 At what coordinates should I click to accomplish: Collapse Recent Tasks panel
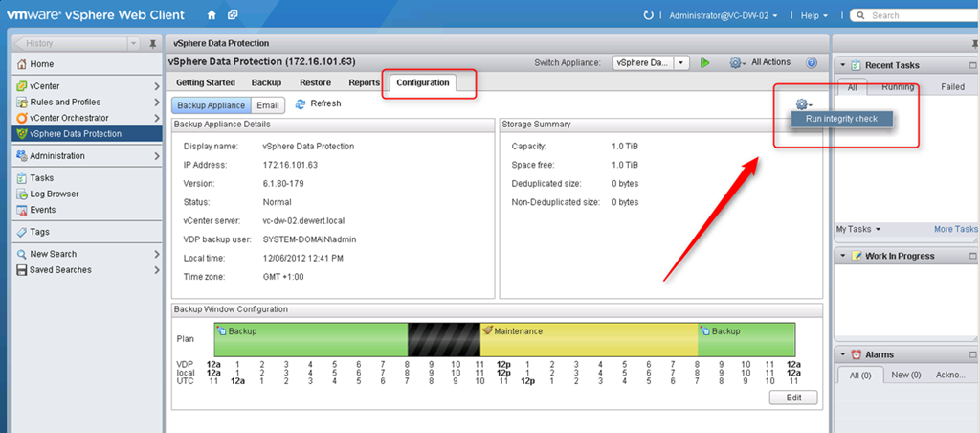[x=843, y=65]
